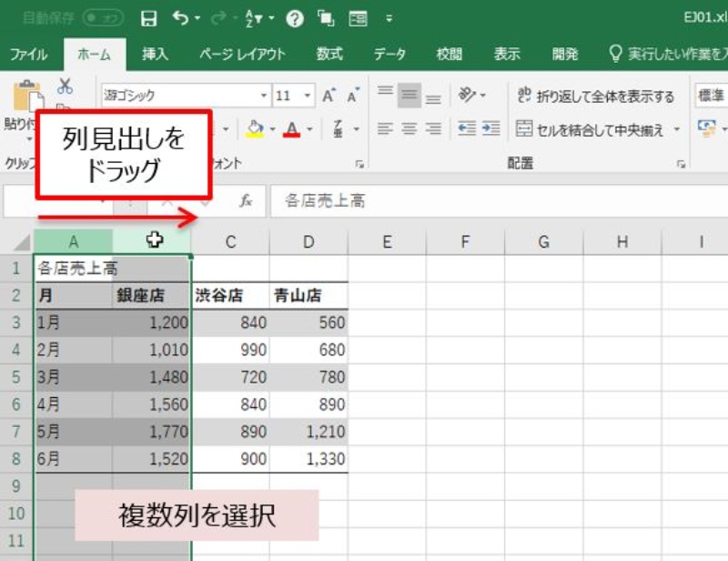Toggle 折り返して全体を表示する wrap text
Screen dimensions: 728x561
[595, 97]
